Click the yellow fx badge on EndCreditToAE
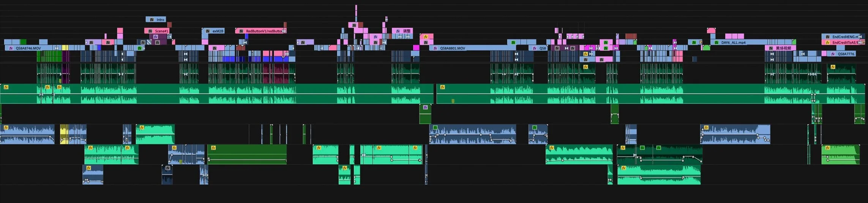The height and width of the screenshot is (203, 868). coord(828,43)
